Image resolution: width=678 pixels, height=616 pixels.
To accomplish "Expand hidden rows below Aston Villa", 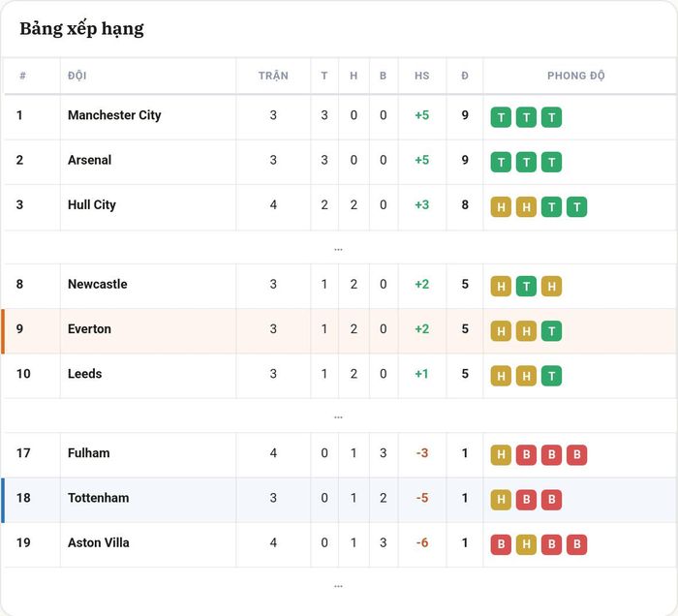I will coord(339,585).
